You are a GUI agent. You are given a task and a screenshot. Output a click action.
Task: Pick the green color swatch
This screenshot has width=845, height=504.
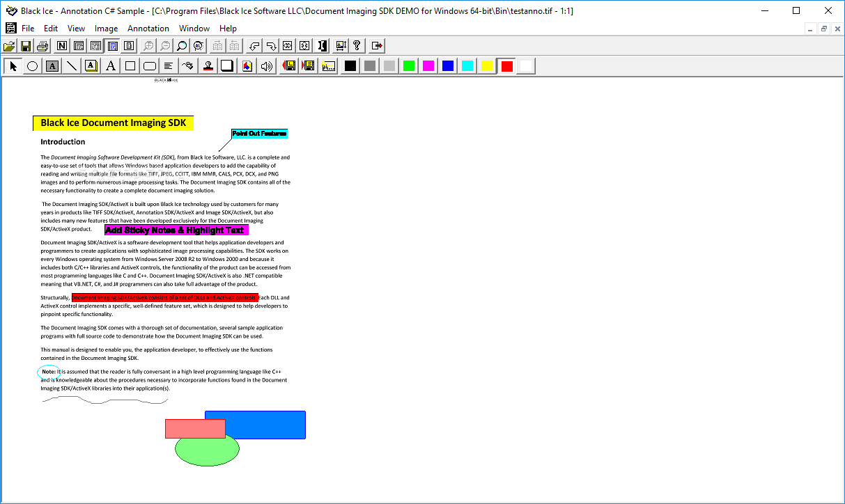[409, 66]
